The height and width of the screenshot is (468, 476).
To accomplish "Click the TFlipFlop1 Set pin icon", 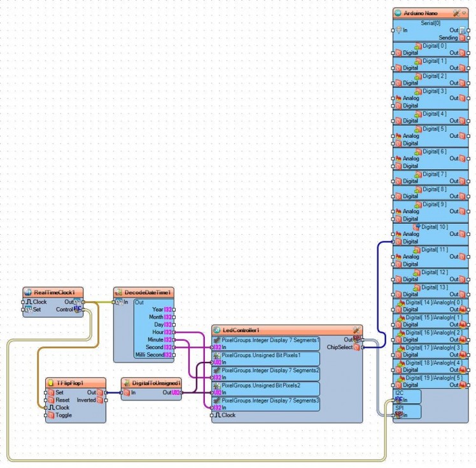I will pyautogui.click(x=51, y=392).
